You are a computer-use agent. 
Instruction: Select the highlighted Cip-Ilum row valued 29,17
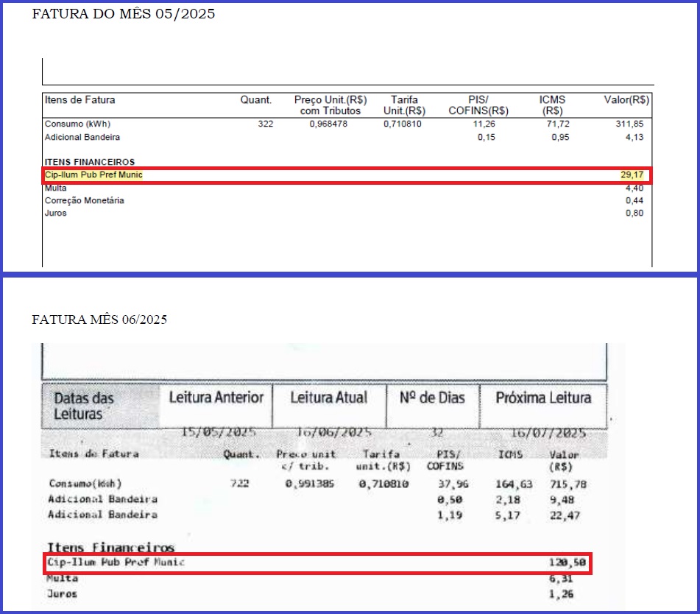pyautogui.click(x=347, y=175)
